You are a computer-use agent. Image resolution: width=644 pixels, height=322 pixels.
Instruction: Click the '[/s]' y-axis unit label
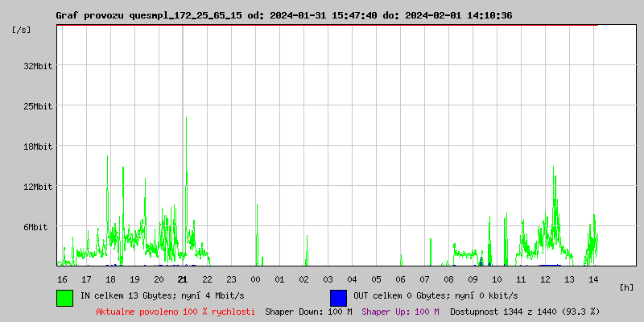click(x=22, y=30)
